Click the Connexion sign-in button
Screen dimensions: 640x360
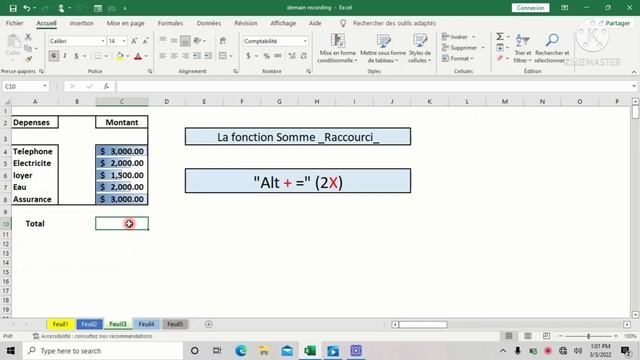[x=530, y=8]
